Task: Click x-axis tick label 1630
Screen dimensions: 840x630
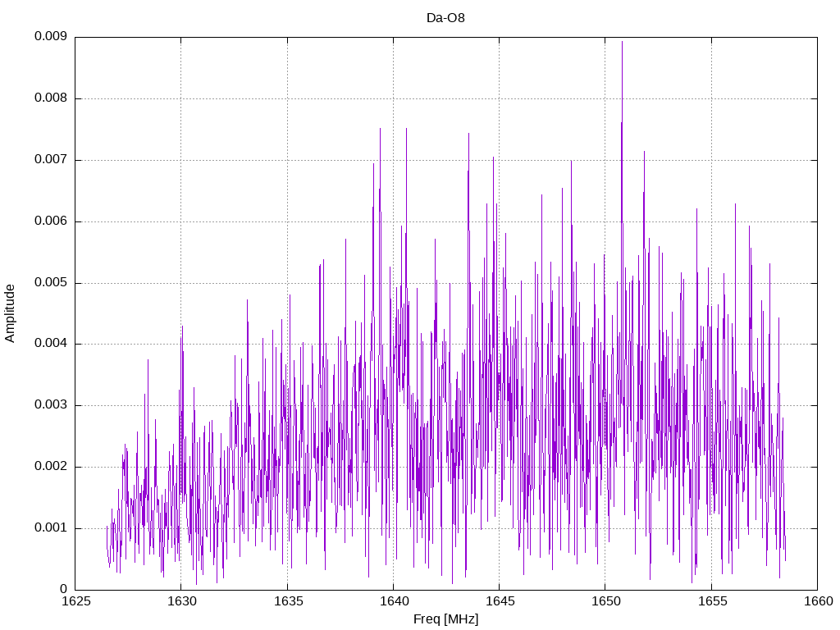Action: click(182, 601)
